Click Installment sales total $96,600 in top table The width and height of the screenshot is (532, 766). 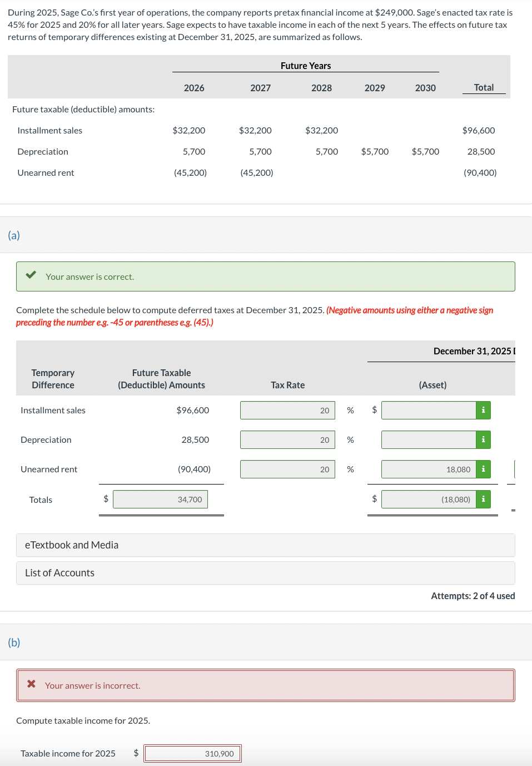pyautogui.click(x=479, y=130)
